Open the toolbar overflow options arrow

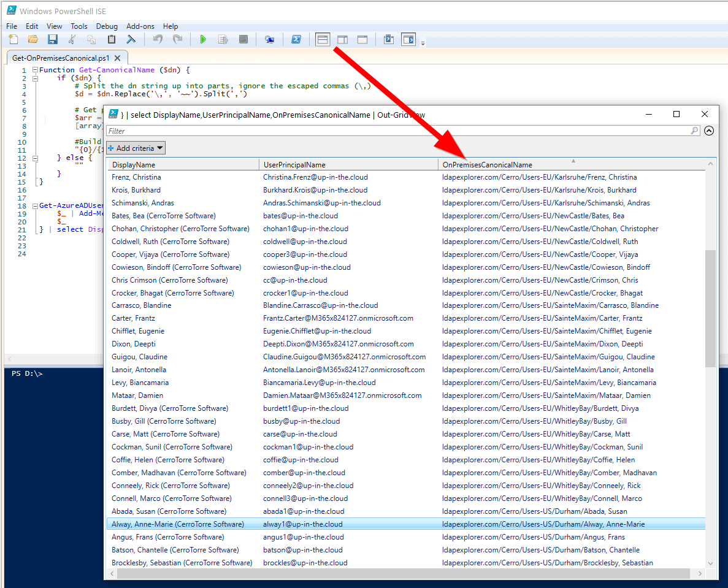pos(423,44)
